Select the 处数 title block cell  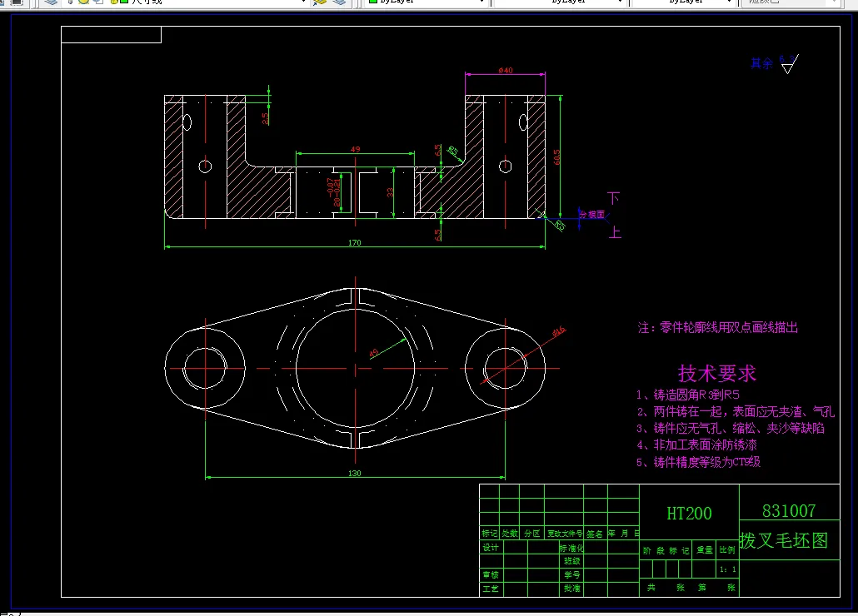pyautogui.click(x=510, y=534)
